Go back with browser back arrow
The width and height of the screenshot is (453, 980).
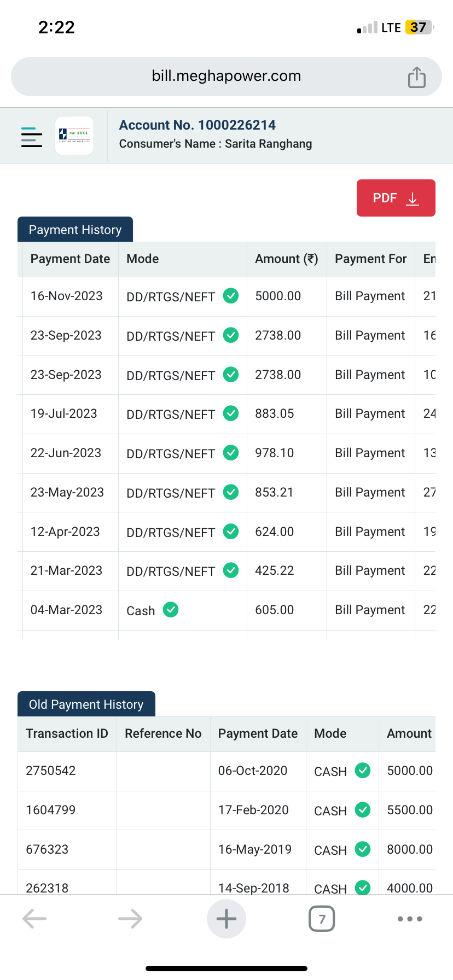click(34, 919)
